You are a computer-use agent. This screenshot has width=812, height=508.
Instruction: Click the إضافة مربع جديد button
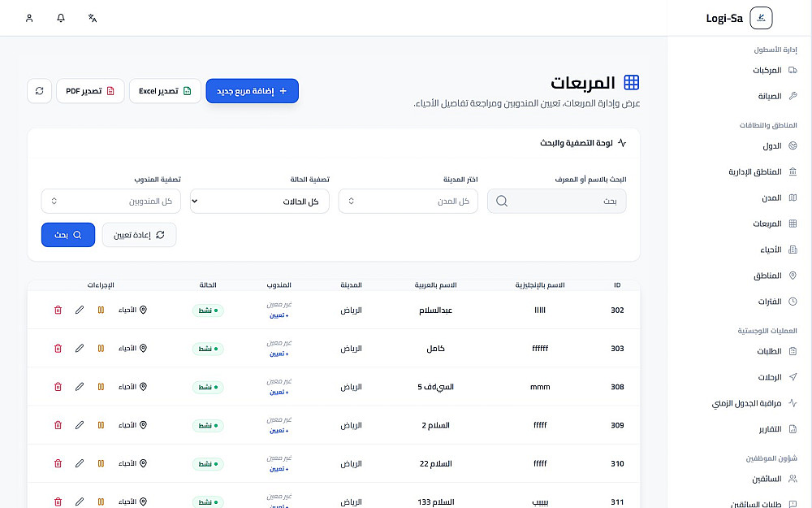pos(253,91)
